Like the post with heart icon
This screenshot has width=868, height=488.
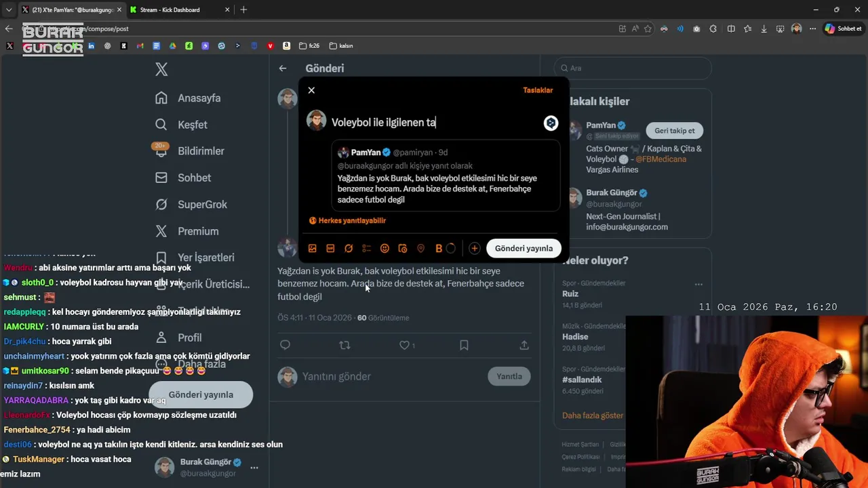click(404, 345)
